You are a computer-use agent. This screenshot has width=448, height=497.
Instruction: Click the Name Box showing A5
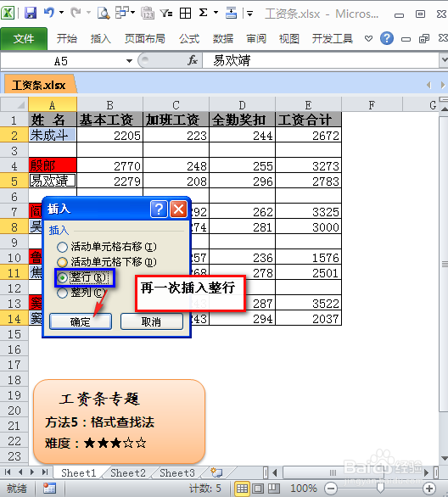click(61, 60)
